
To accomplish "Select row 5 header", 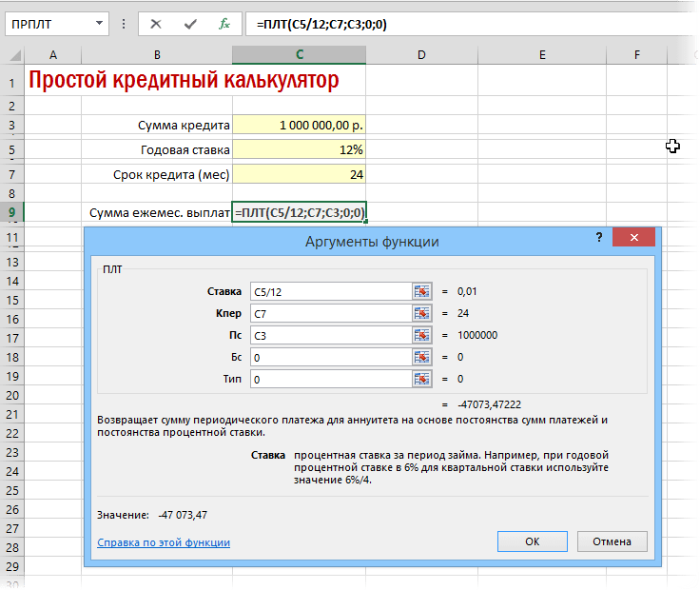I will pos(12,149).
